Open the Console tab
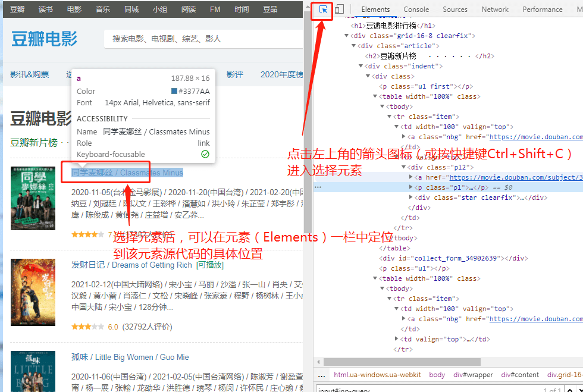This screenshot has width=583, height=392. 416,10
